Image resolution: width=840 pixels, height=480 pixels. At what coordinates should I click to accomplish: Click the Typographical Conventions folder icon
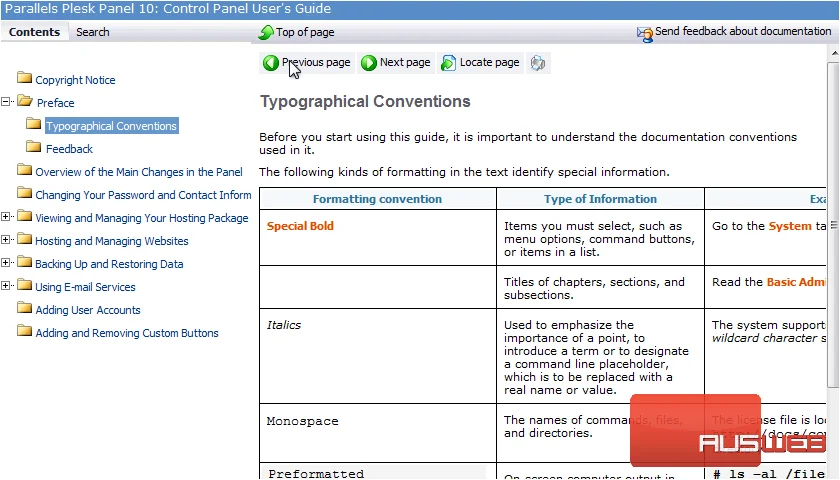tap(33, 124)
